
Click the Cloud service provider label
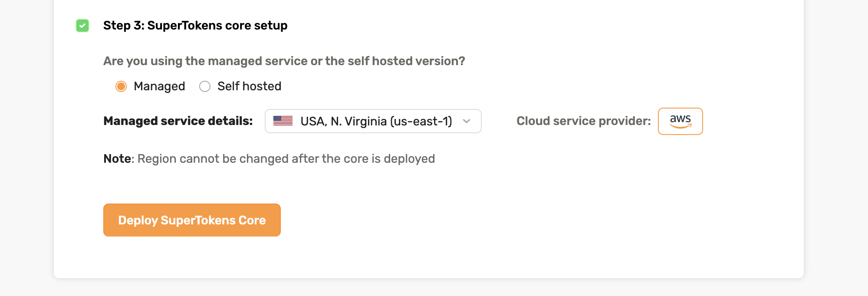tap(583, 121)
